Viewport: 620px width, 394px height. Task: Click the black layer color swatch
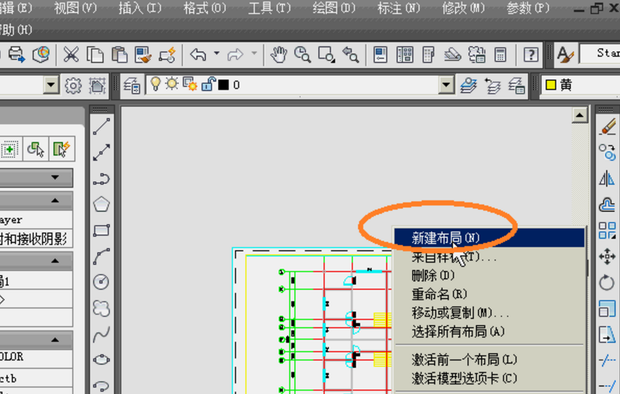223,85
